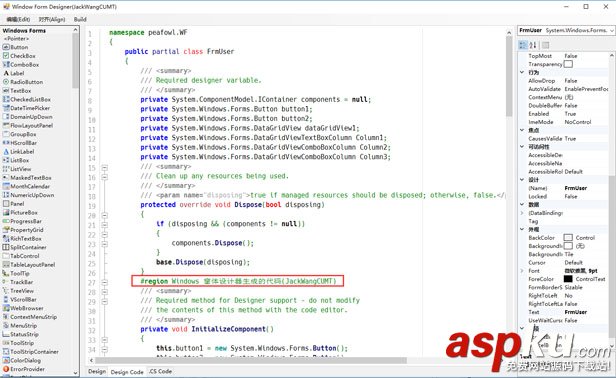This screenshot has width=616, height=378.
Task: Choose the ListView toolbox icon
Action: pos(6,169)
